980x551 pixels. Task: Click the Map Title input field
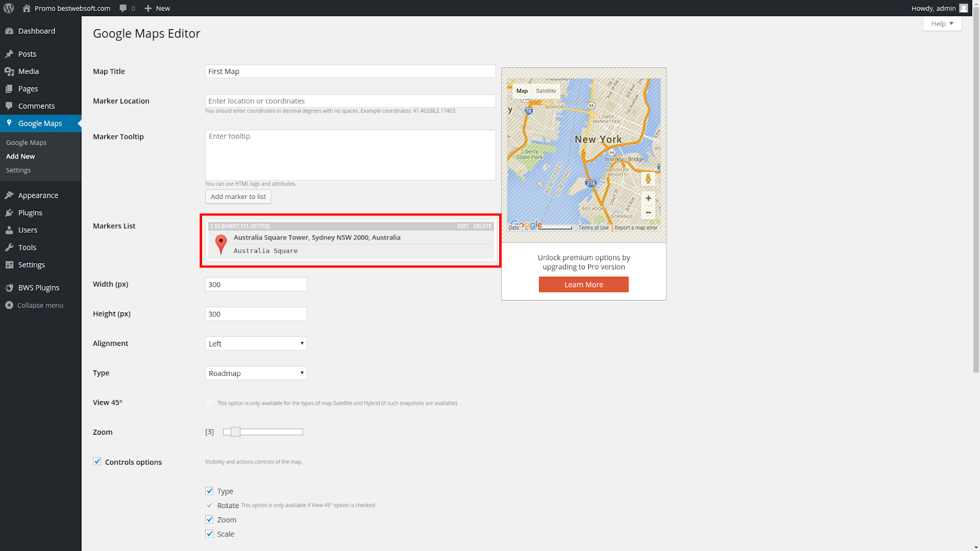(350, 71)
